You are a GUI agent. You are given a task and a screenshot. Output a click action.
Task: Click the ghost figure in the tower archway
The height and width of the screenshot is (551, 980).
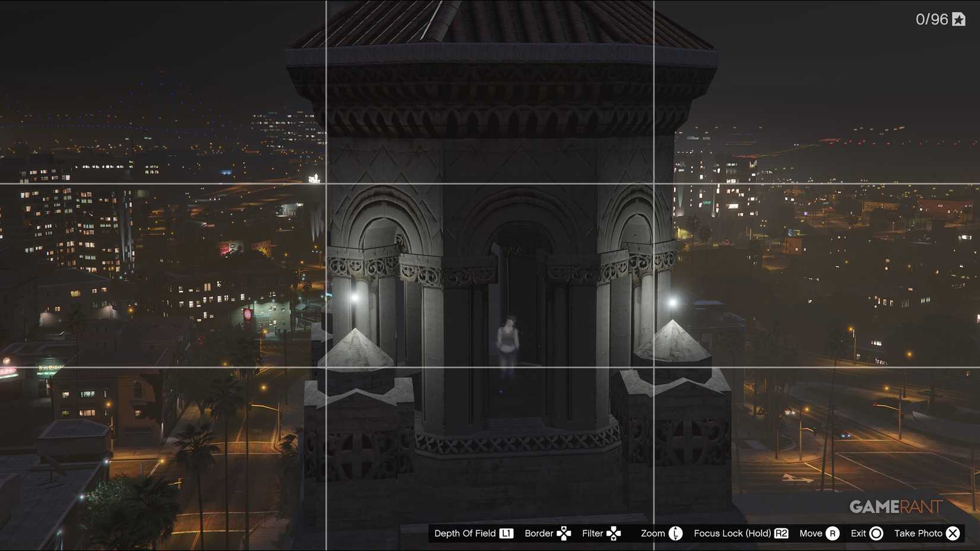[x=508, y=348]
